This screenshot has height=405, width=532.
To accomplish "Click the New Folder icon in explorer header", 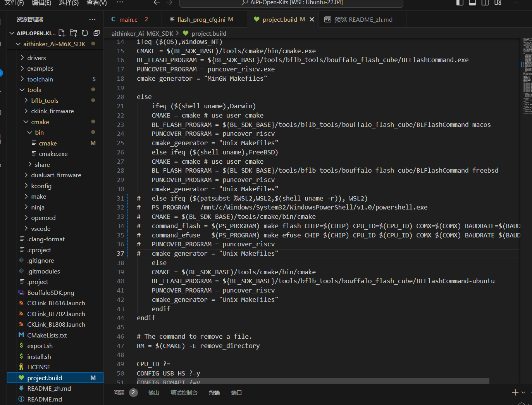I will (74, 33).
